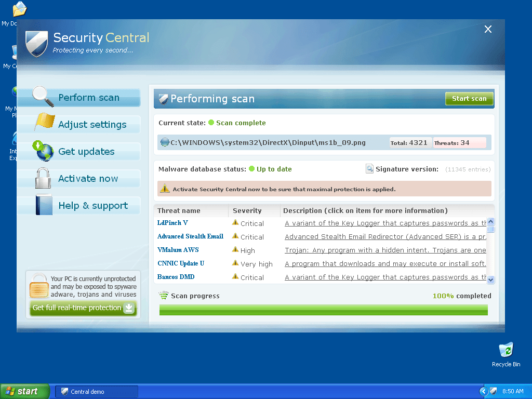Open the Windows start menu button
Image resolution: width=532 pixels, height=399 pixels.
tap(24, 391)
